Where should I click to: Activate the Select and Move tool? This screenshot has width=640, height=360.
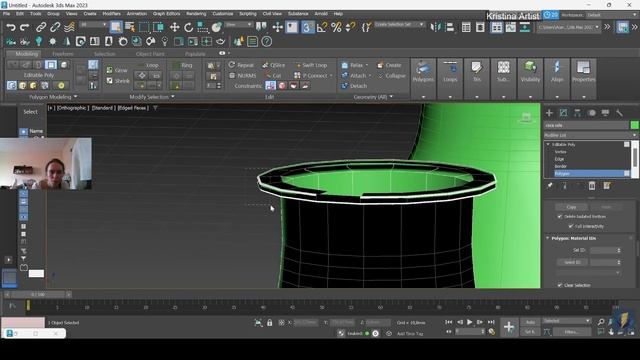[x=175, y=27]
